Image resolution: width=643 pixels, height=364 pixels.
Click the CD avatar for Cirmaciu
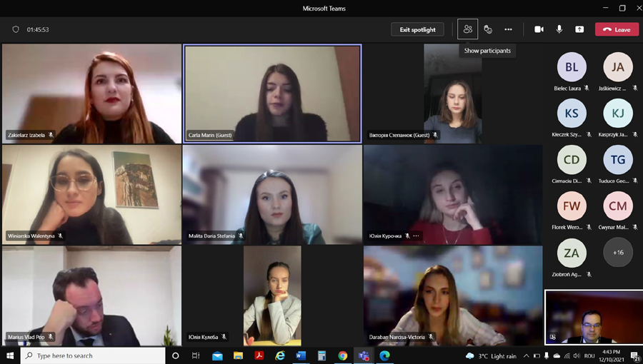(x=572, y=159)
